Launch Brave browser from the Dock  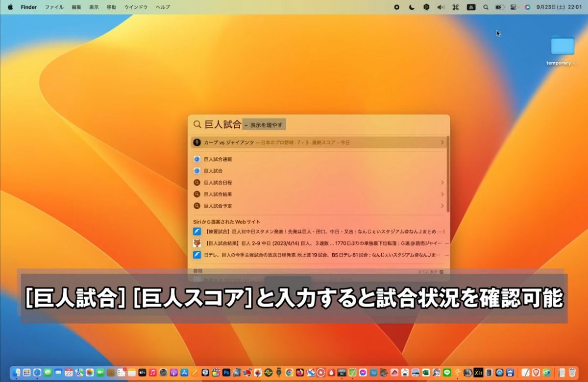pyautogui.click(x=536, y=373)
